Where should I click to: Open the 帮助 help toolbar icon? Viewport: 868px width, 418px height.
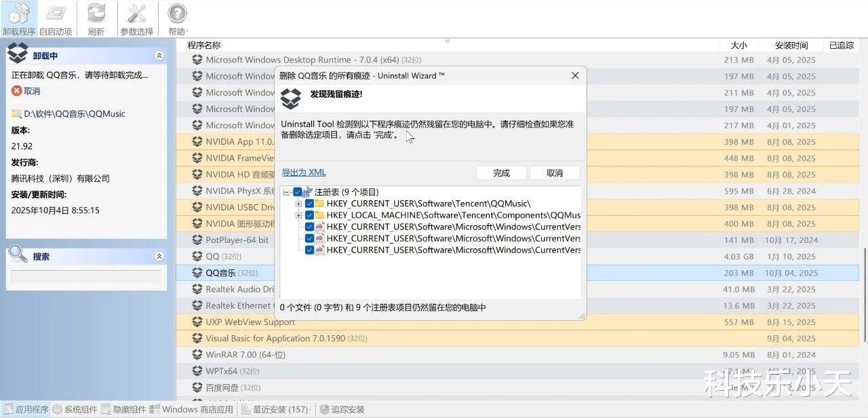tap(177, 19)
